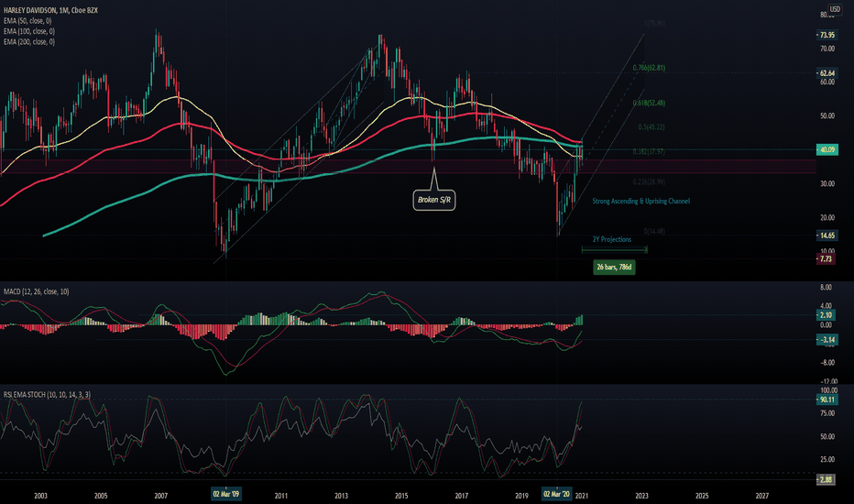Select the 2Y Projections label
The width and height of the screenshot is (854, 504).
click(612, 239)
